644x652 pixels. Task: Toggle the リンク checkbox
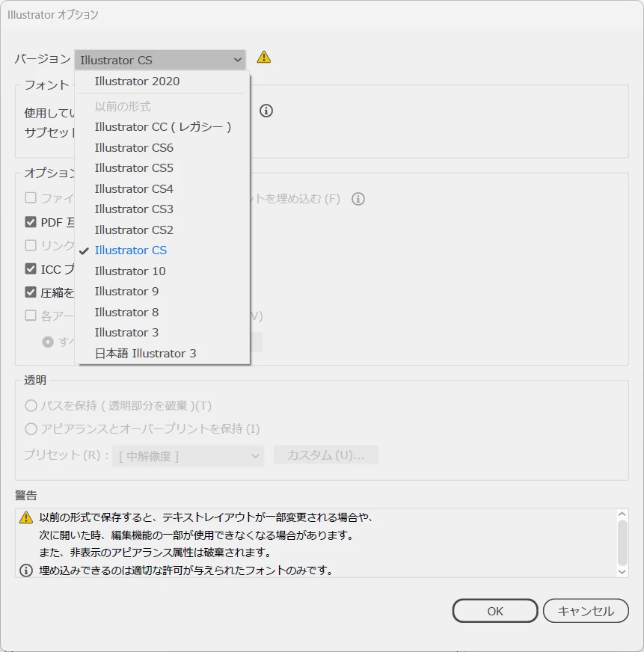coord(31,245)
